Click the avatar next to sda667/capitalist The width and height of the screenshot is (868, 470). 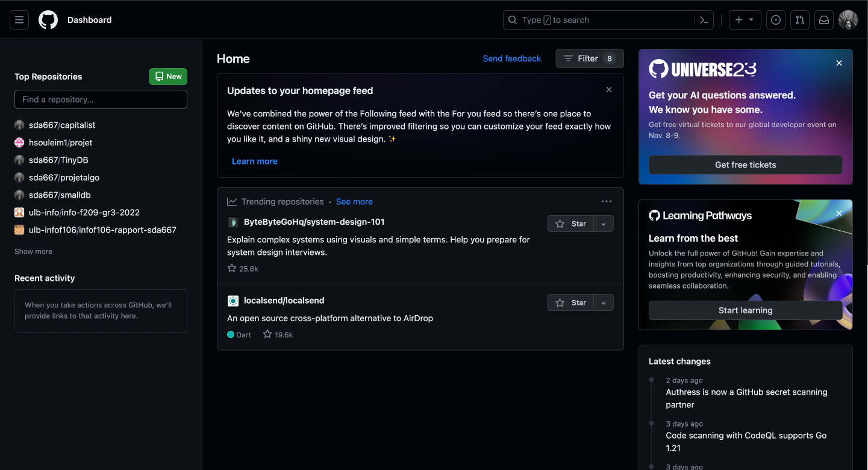[x=19, y=125]
